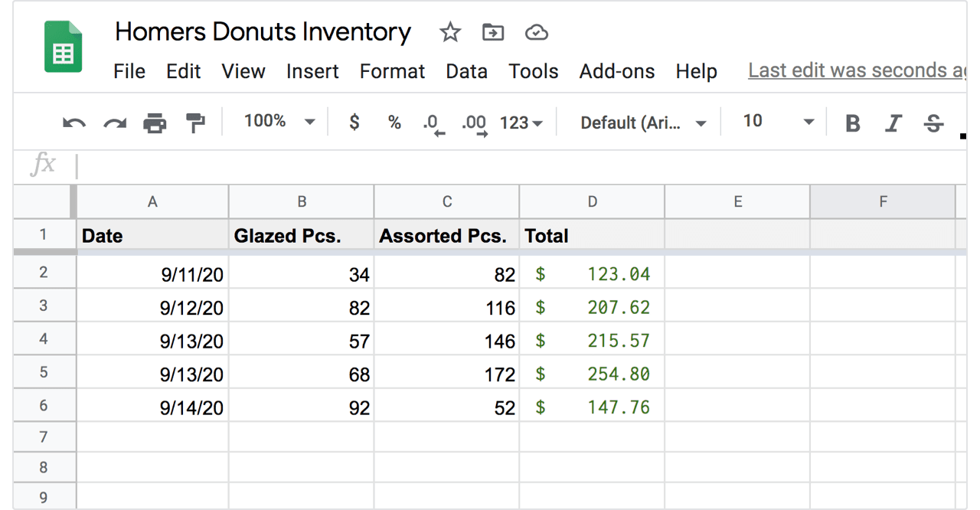
Task: Increase decimal places button
Action: (x=475, y=124)
